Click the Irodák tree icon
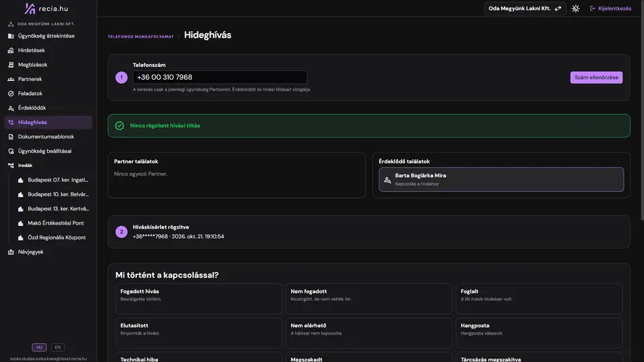 pyautogui.click(x=11, y=166)
